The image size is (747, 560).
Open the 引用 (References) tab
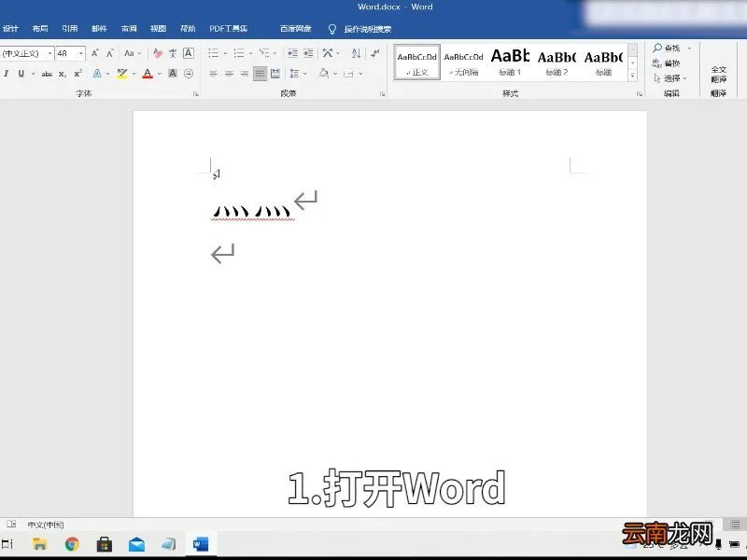pos(69,29)
